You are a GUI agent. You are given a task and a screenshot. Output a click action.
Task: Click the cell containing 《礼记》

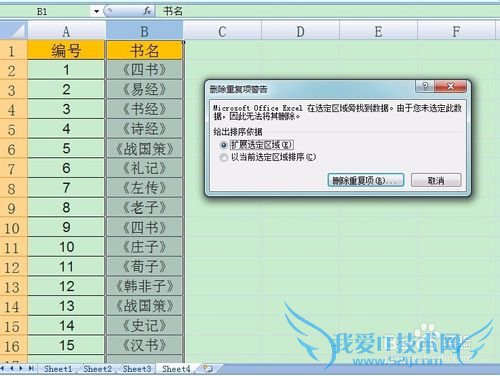144,168
